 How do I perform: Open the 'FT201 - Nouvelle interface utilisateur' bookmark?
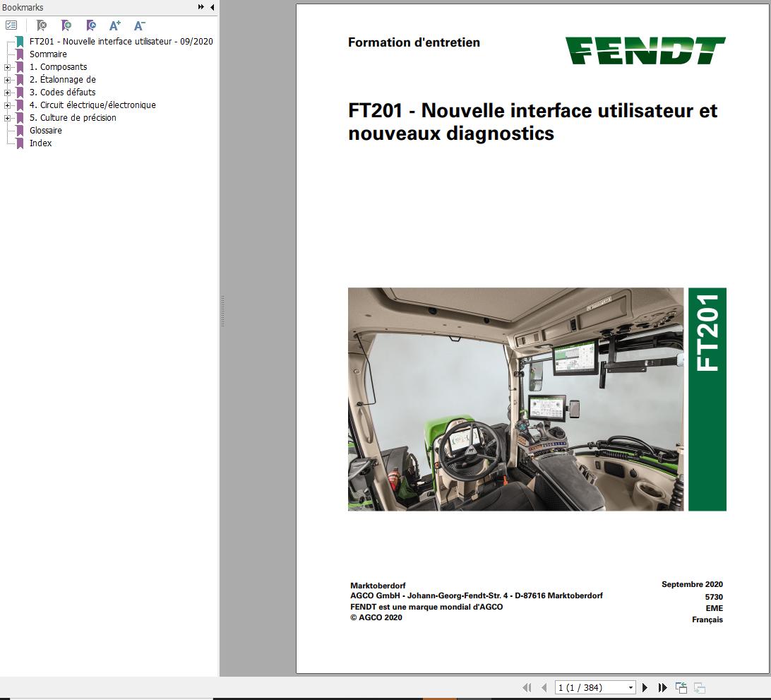(x=121, y=41)
